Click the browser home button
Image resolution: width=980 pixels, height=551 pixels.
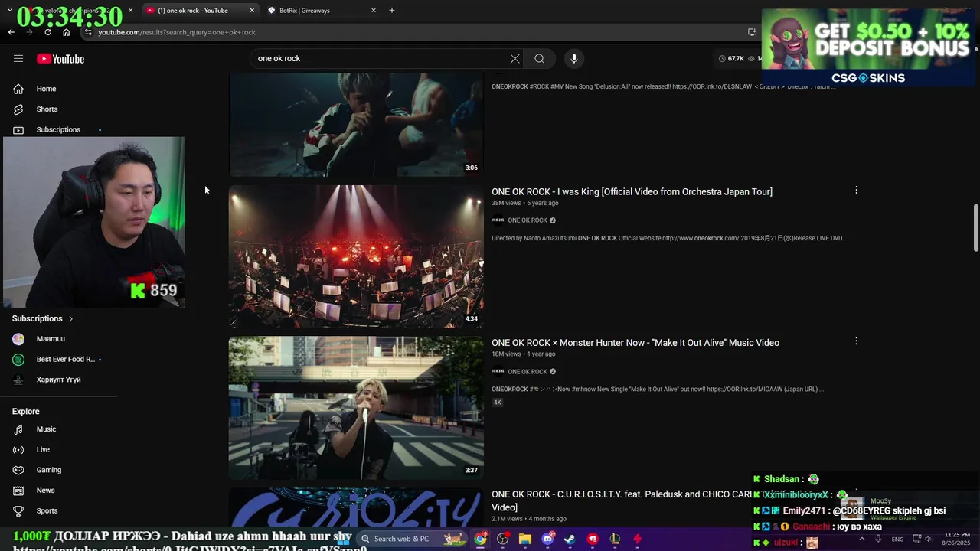(x=66, y=32)
